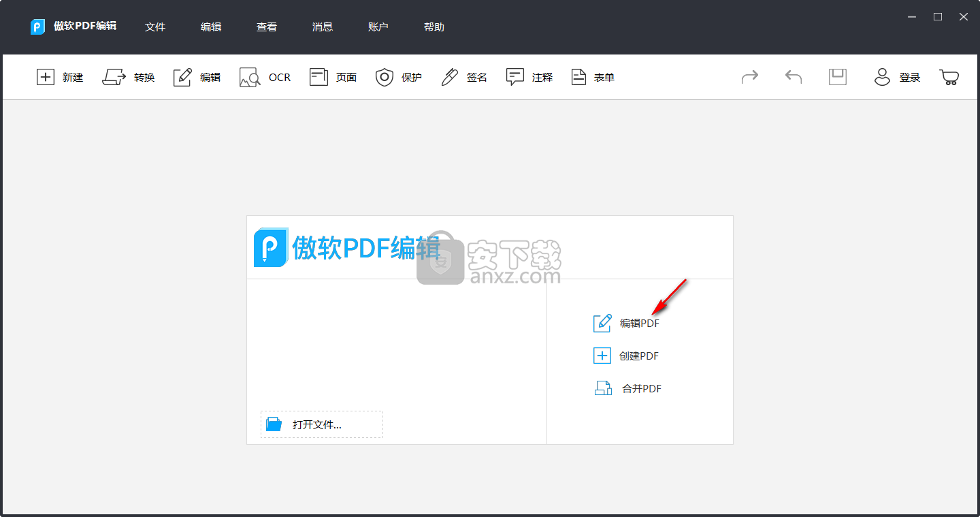Open the 保护 shield protection tool
This screenshot has height=517, width=980.
399,77
